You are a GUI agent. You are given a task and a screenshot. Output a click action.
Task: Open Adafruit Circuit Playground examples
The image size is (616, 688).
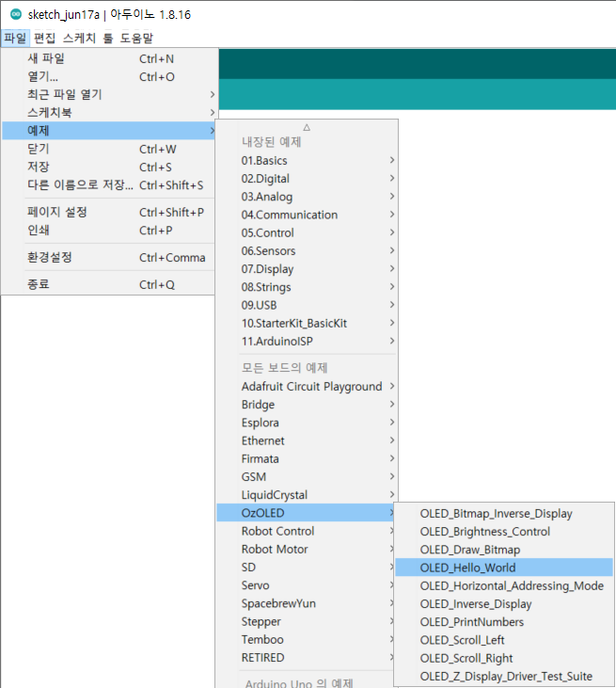click(x=307, y=386)
